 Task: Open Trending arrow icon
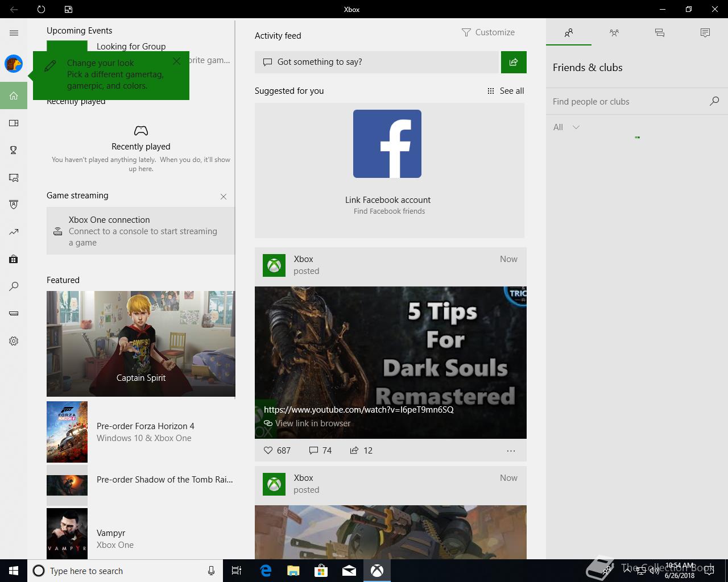coord(14,232)
